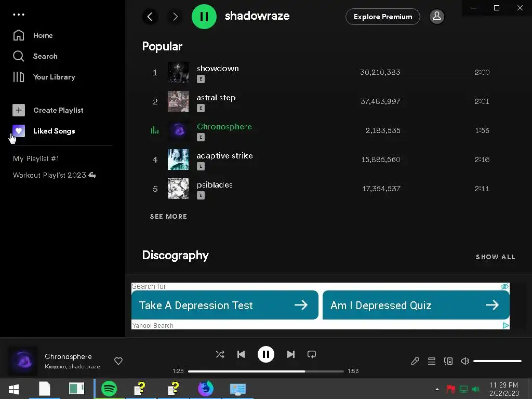532x399 pixels.
Task: Click the playback progress bar
Action: pyautogui.click(x=265, y=371)
